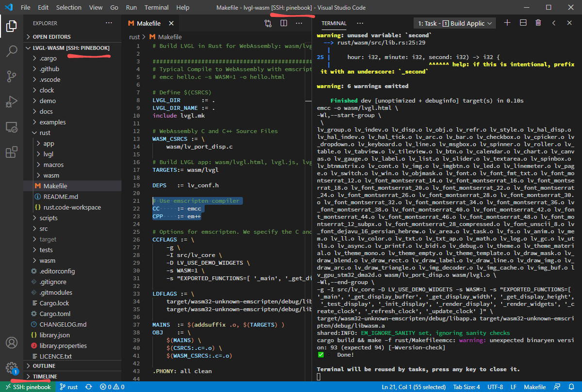Image resolution: width=582 pixels, height=392 pixels.
Task: Synchronize changes in status bar
Action: coord(89,387)
